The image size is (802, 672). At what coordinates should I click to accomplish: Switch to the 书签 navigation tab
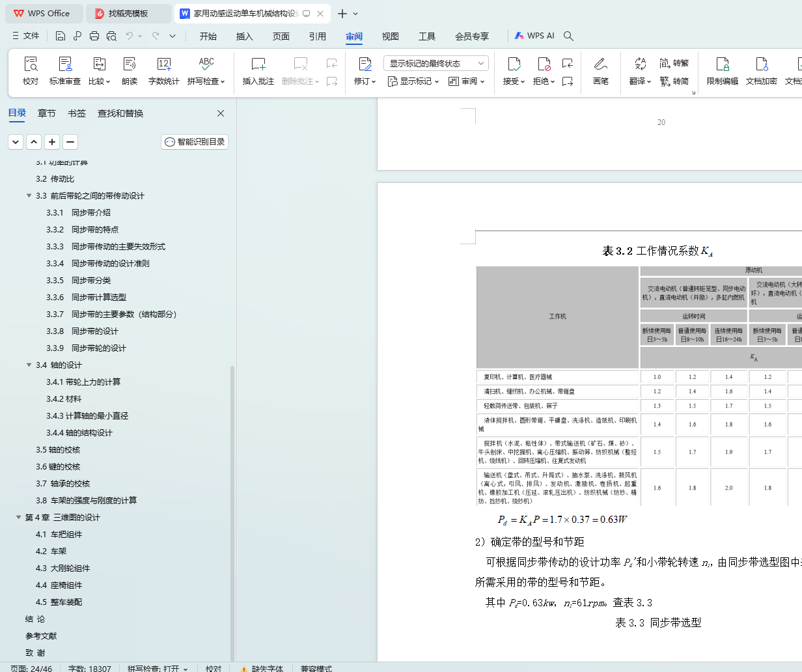click(x=77, y=113)
